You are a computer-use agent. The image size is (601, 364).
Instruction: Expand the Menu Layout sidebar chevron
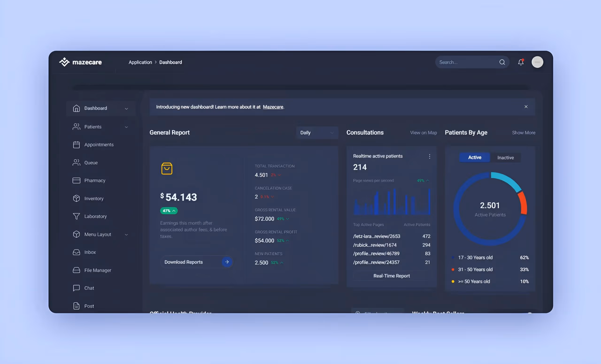(126, 235)
